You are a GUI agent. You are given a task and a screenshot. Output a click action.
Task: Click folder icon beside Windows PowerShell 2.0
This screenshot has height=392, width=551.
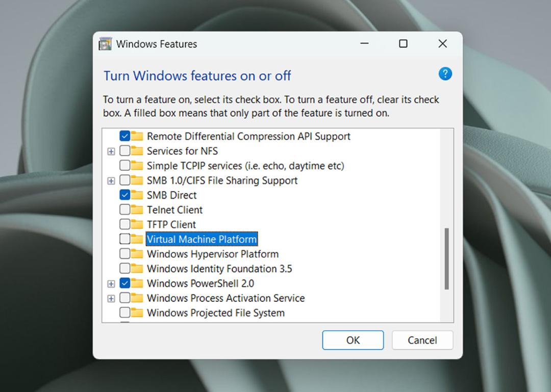[137, 283]
